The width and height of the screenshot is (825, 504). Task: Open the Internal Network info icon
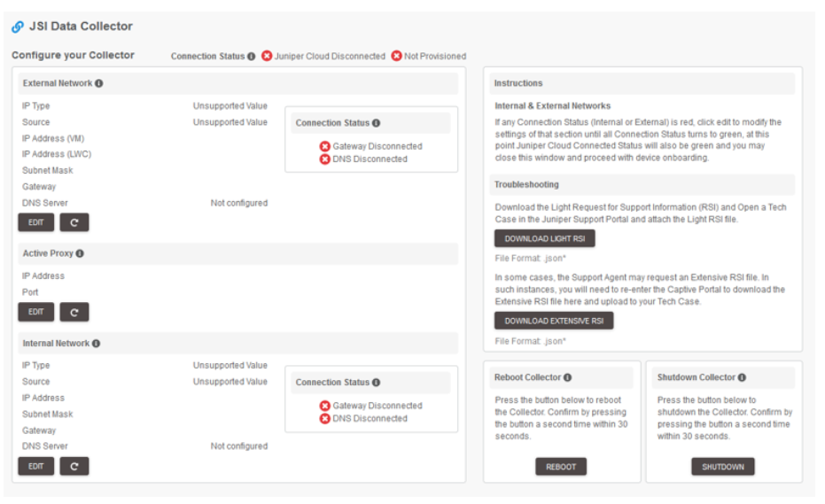click(x=96, y=344)
